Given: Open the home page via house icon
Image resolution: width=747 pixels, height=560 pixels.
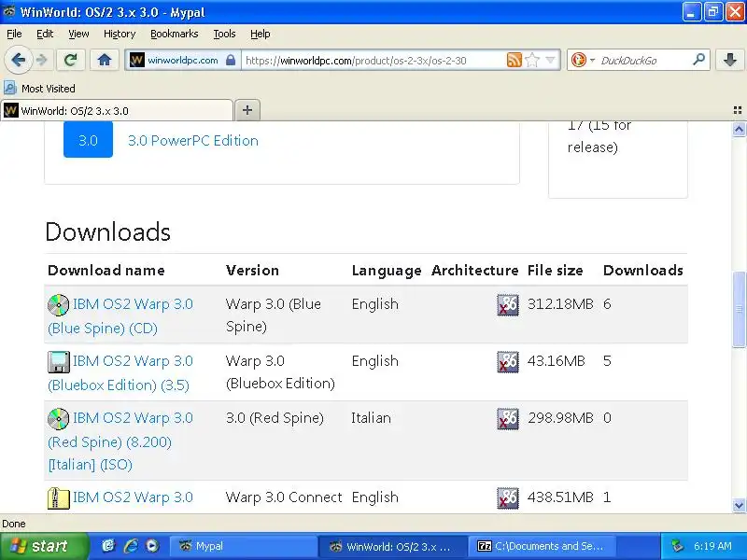Looking at the screenshot, I should (x=105, y=60).
